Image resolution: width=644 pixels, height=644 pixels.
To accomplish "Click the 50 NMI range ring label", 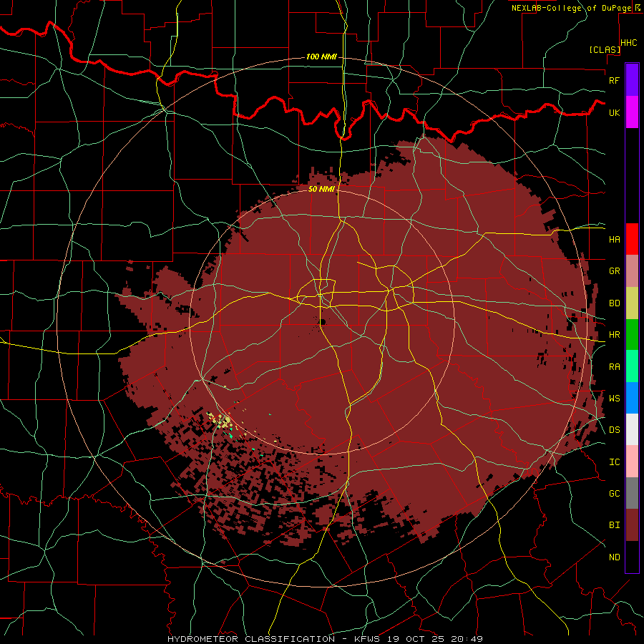I will (321, 189).
